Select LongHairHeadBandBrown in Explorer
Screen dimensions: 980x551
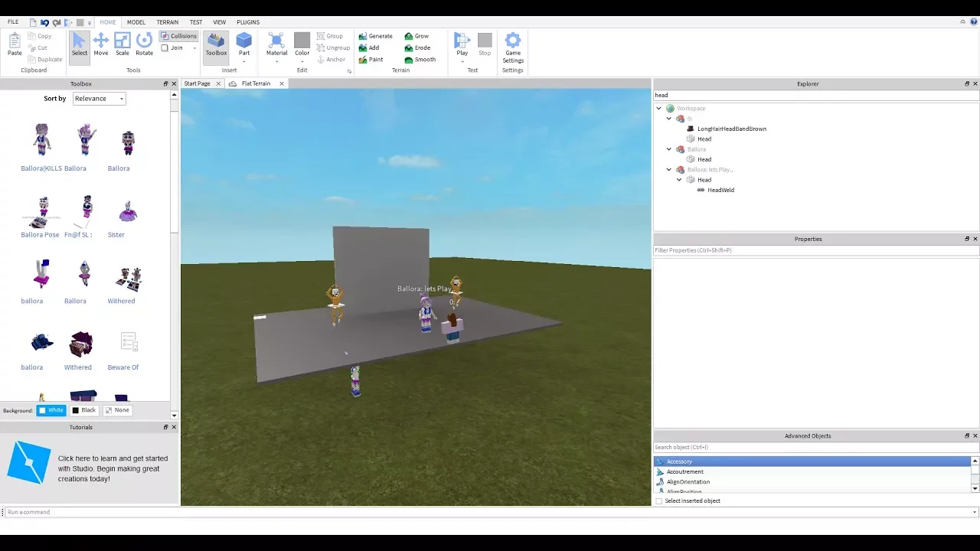point(732,129)
